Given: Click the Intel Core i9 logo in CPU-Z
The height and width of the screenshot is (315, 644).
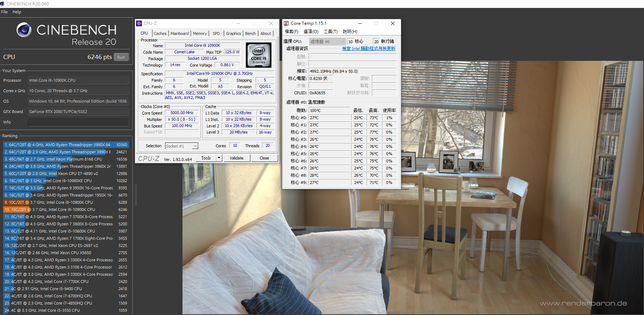Looking at the screenshot, I should pyautogui.click(x=258, y=55).
